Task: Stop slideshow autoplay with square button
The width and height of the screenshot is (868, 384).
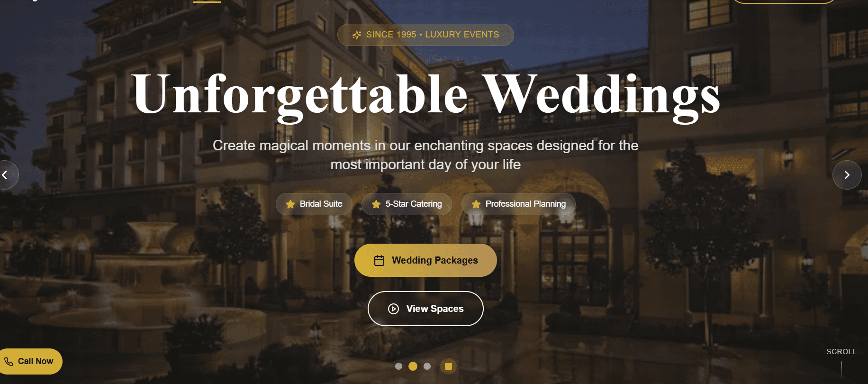Action: tap(448, 366)
